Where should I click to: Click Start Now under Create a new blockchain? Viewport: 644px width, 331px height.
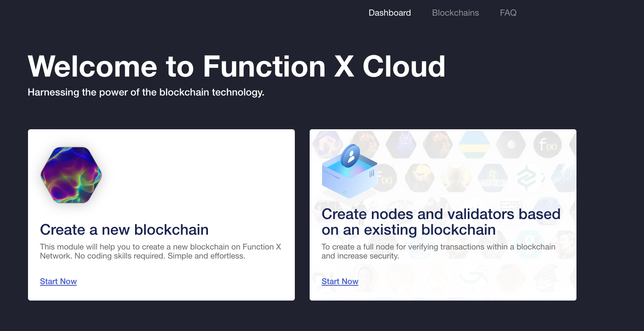(58, 282)
